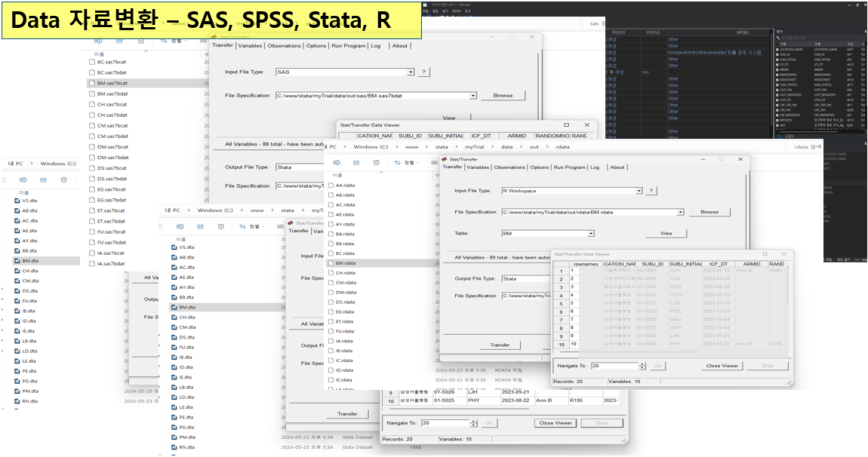Click Close Viewer in the lower Data Viewer
Viewport: 868px width, 457px height.
tap(556, 423)
